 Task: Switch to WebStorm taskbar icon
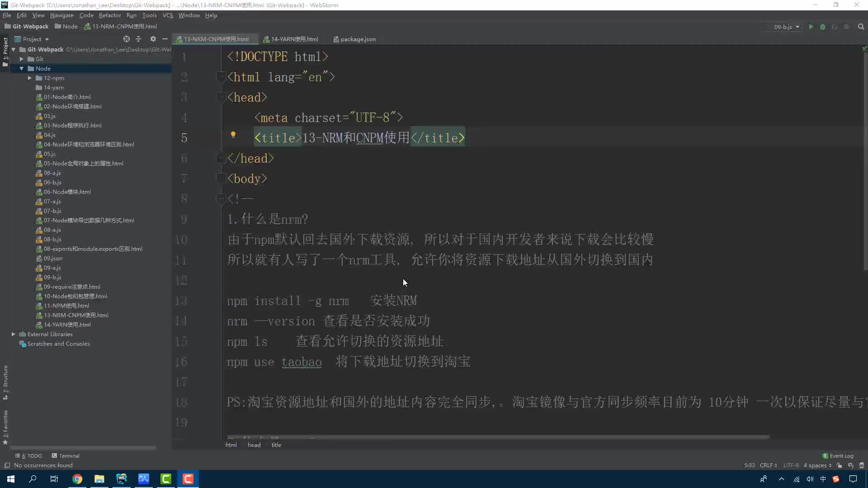[122, 479]
